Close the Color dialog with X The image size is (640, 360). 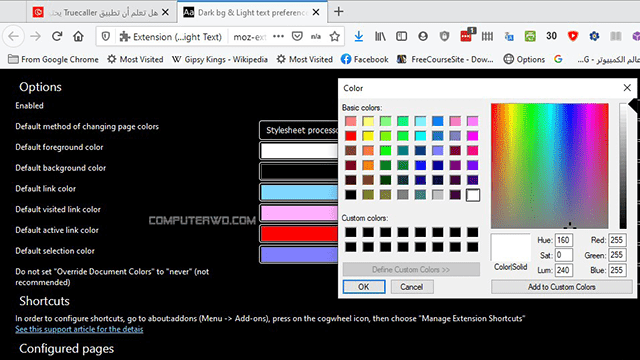point(627,88)
